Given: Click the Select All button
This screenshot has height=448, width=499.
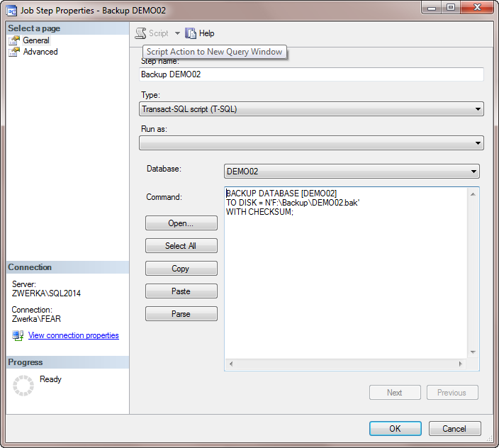Looking at the screenshot, I should [x=181, y=246].
